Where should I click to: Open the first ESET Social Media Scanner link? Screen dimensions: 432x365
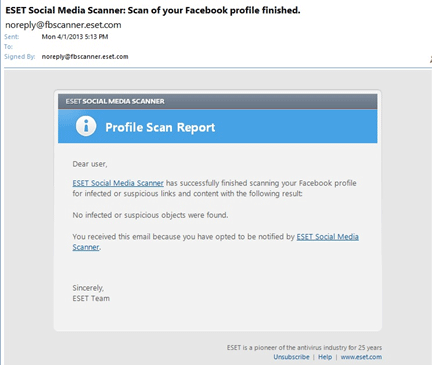[118, 183]
